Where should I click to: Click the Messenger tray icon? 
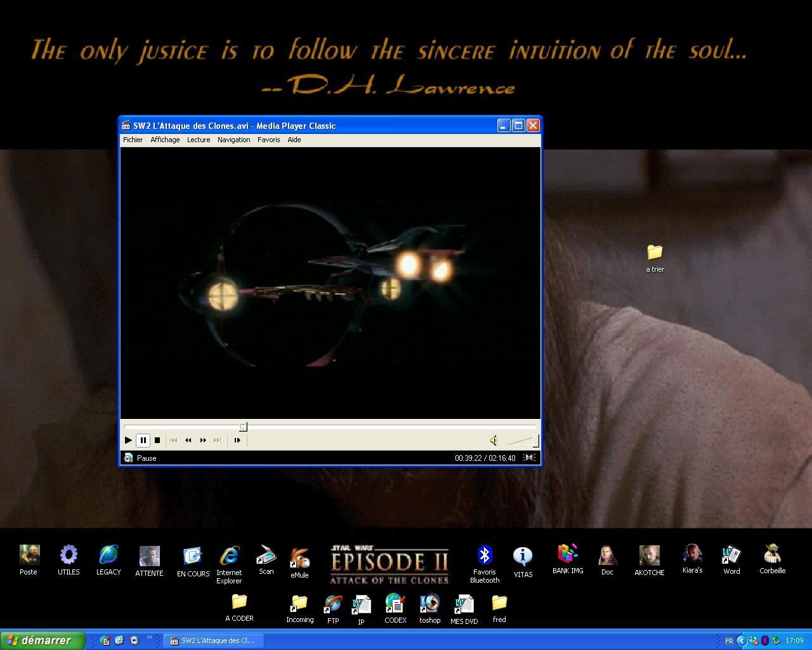click(754, 640)
